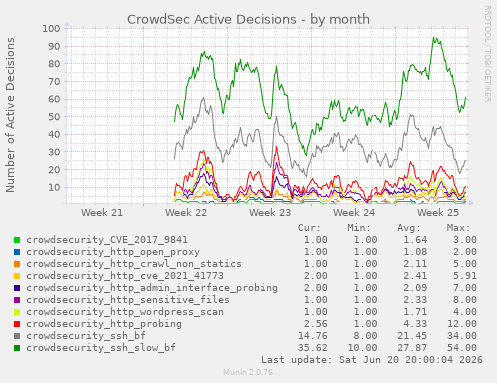Image resolution: width=497 pixels, height=383 pixels.
Task: Click the crowdsecurity_http_crawl_non_statics legend label
Action: tap(134, 264)
